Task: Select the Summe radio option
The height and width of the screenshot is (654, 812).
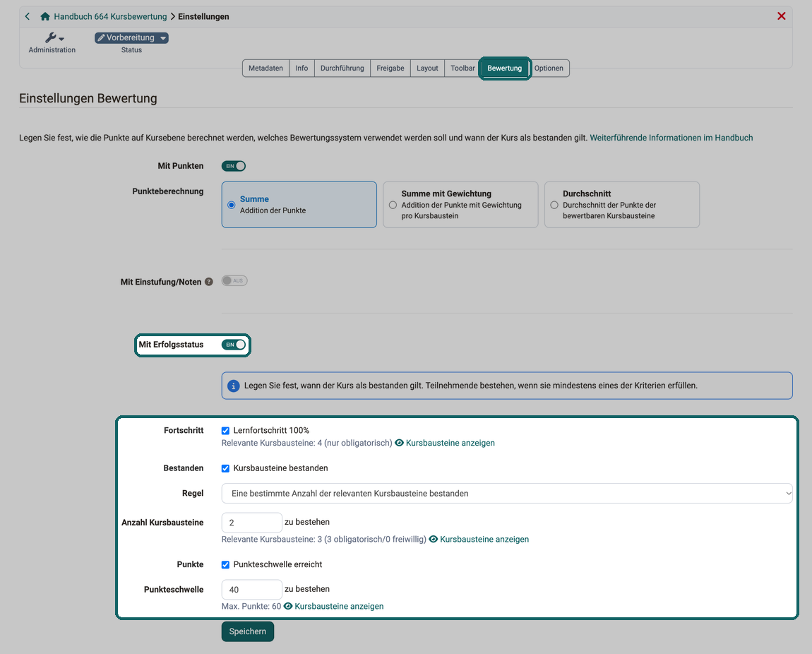Action: [232, 205]
